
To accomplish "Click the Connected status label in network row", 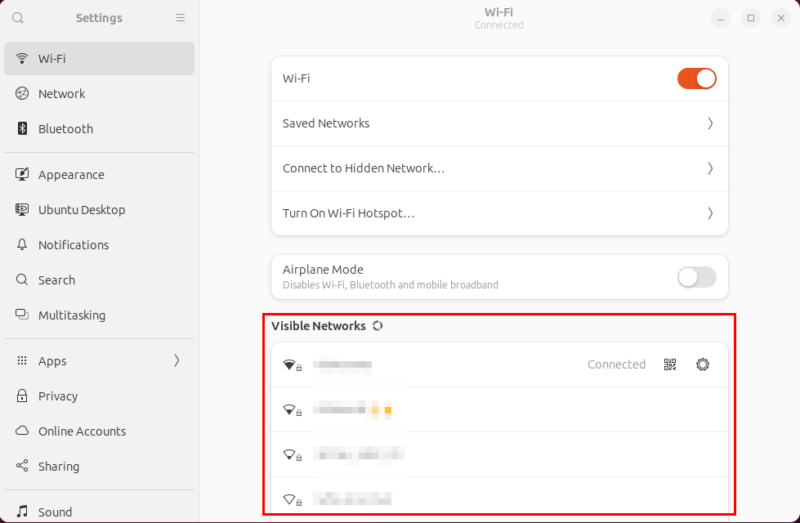I will coord(616,364).
